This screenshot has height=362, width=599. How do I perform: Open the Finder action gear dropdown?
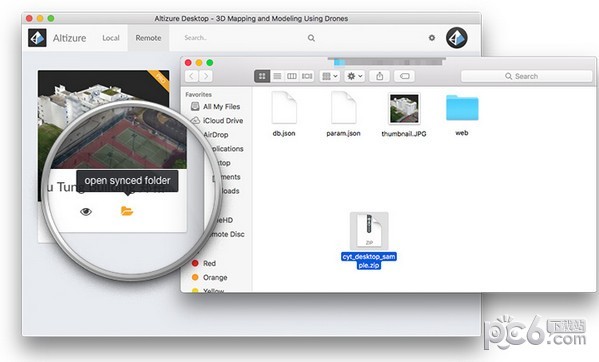point(355,76)
